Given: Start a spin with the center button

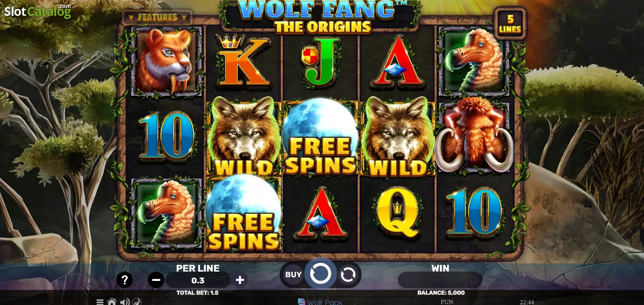Looking at the screenshot, I should 320,274.
